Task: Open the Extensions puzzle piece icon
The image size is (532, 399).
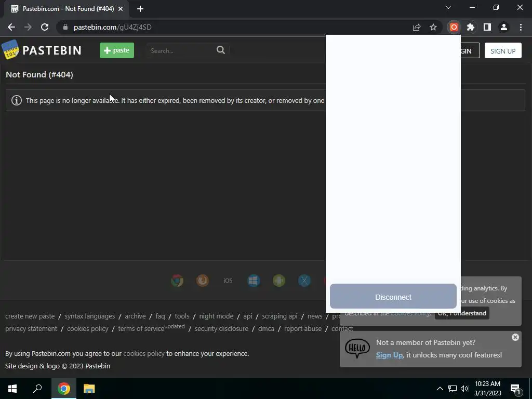Action: point(471,27)
